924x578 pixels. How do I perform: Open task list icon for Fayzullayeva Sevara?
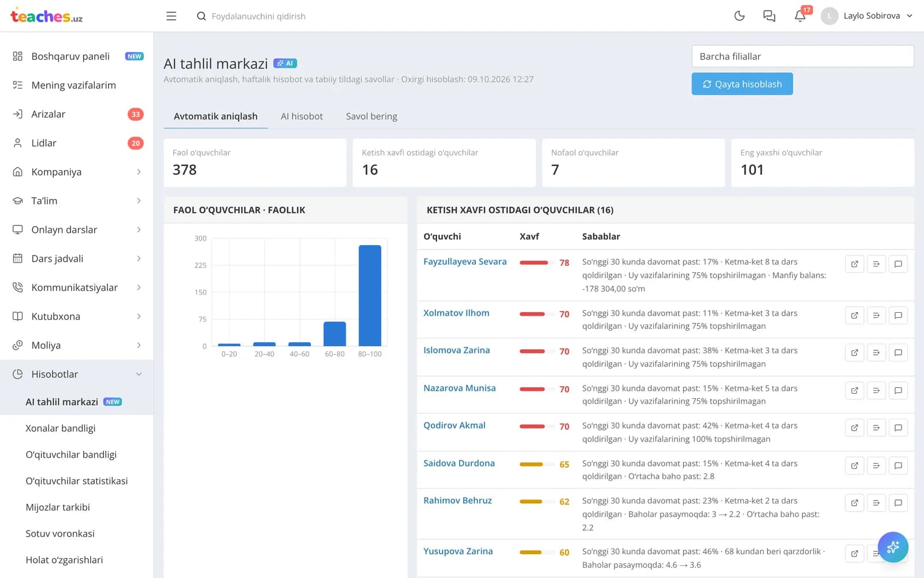point(876,264)
